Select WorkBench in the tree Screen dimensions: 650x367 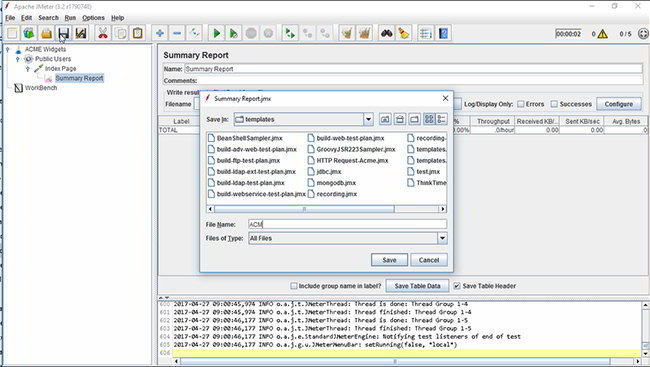(41, 88)
